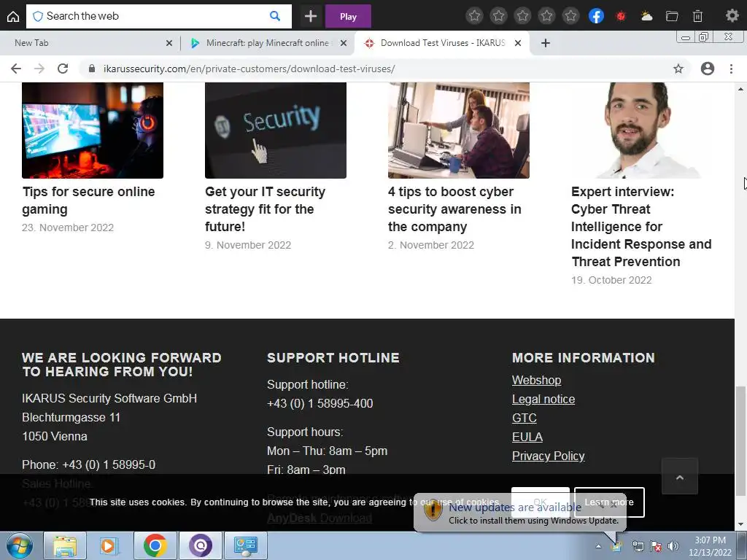Open File Explorer from taskbar
The width and height of the screenshot is (747, 560).
click(x=65, y=545)
